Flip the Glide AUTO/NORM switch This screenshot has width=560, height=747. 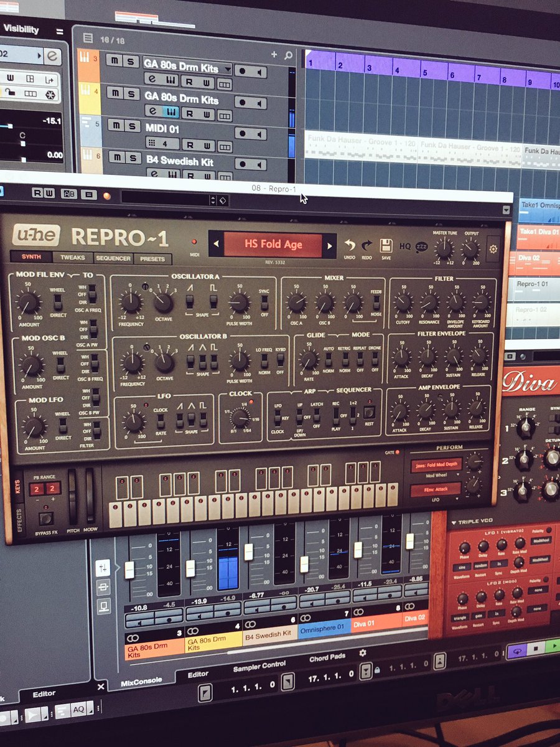(x=329, y=359)
